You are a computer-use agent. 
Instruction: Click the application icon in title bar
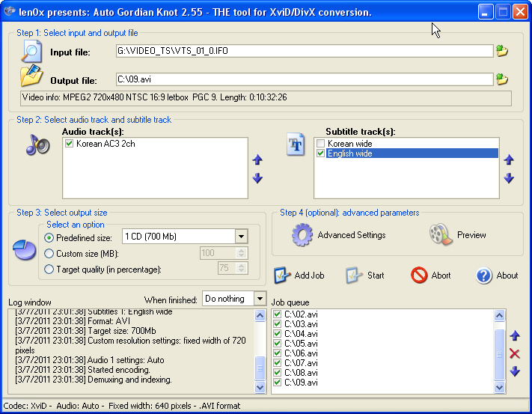click(10, 11)
